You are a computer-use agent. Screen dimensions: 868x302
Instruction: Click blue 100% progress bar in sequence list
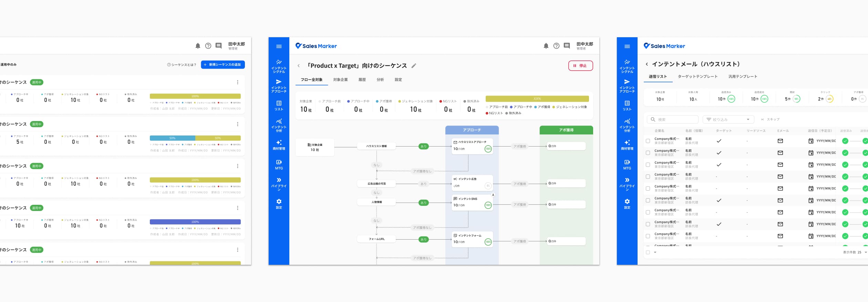coord(195,222)
